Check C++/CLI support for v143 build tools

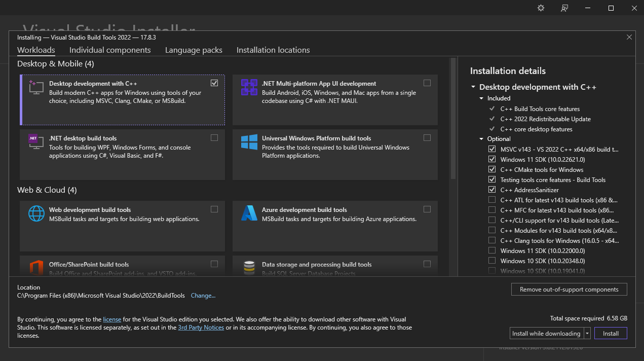tap(492, 221)
